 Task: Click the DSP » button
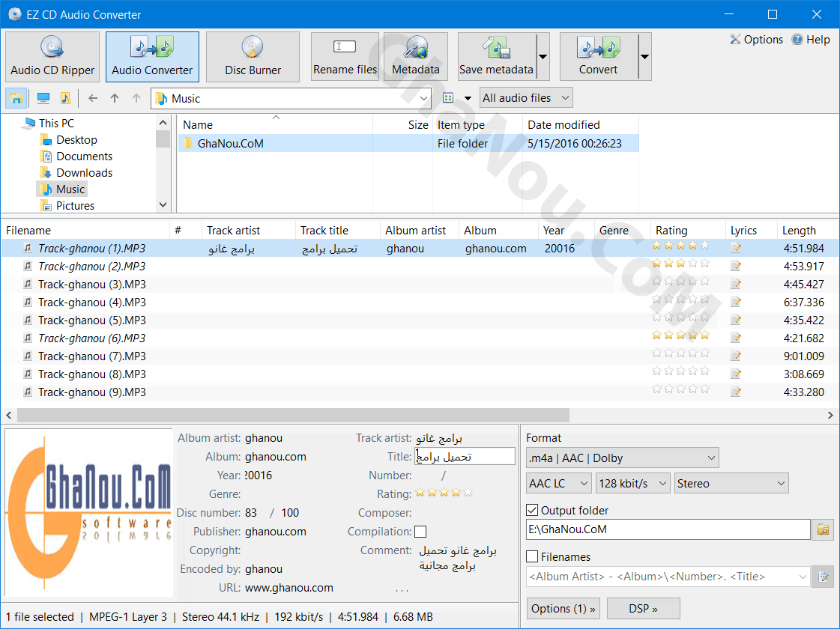pos(643,609)
